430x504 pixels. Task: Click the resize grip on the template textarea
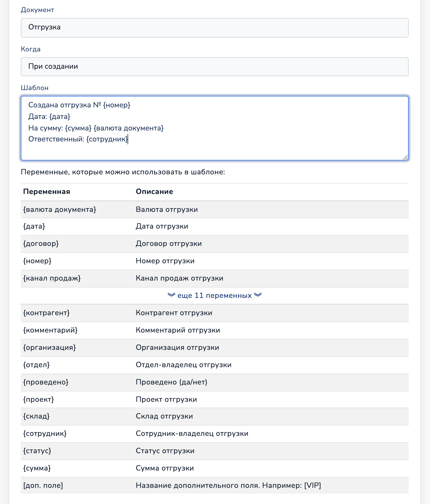pos(405,157)
